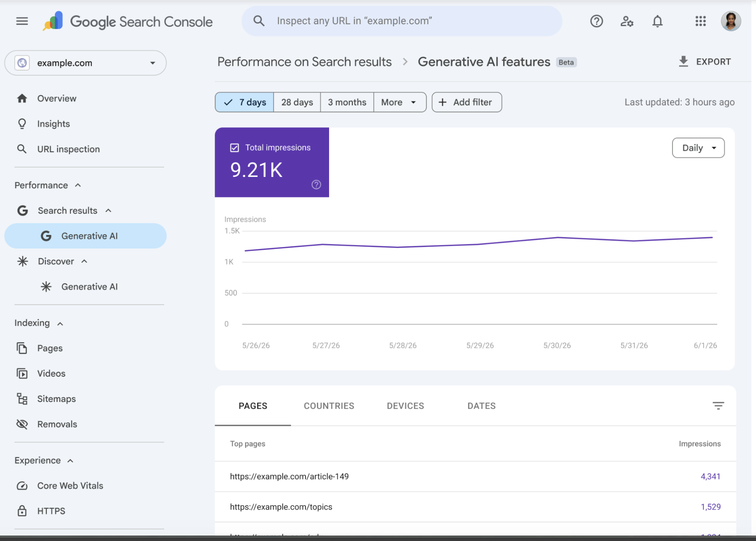Collapse the Discover group
The height and width of the screenshot is (541, 756).
pos(85,261)
